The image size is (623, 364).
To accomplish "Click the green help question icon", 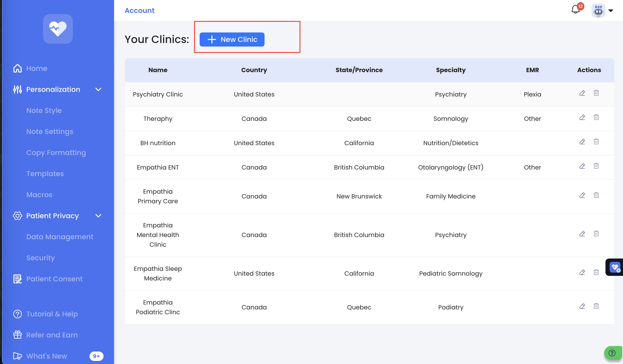I will click(612, 353).
